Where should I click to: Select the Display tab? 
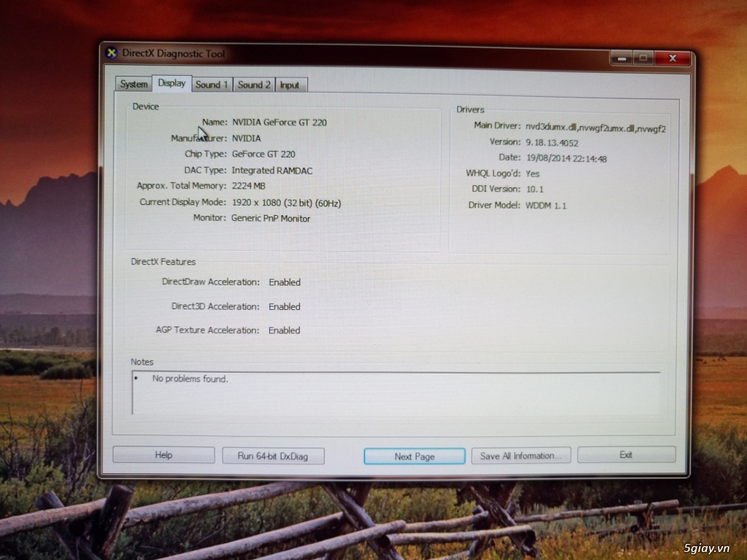(x=171, y=83)
